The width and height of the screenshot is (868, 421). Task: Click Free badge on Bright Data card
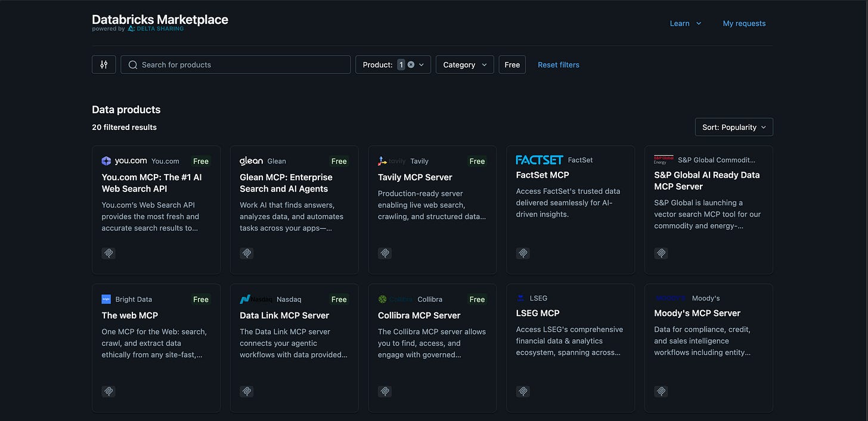[201, 299]
